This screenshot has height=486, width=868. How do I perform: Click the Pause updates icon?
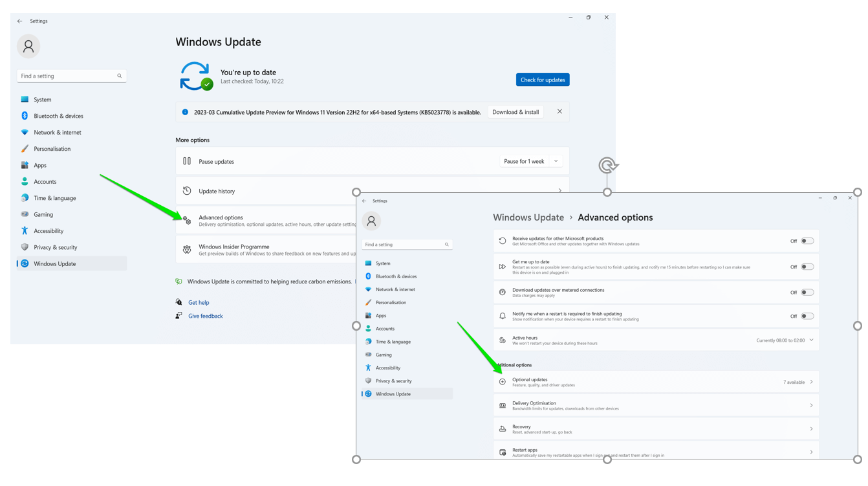pos(187,161)
